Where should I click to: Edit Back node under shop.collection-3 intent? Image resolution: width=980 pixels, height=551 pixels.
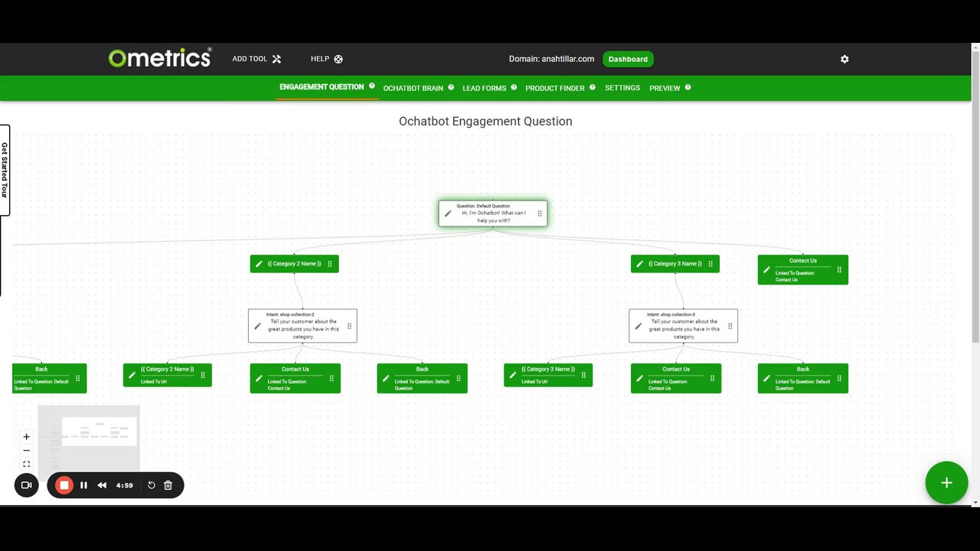point(766,378)
